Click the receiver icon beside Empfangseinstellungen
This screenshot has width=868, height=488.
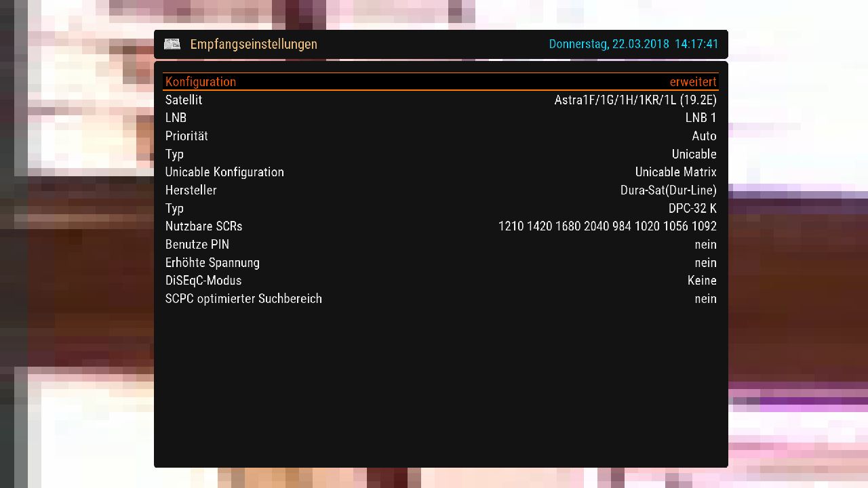[x=172, y=44]
